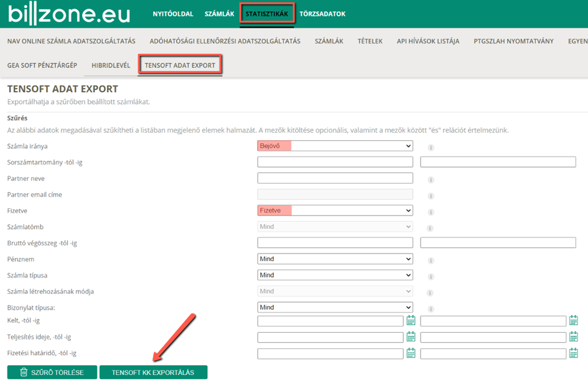Click the Szűrő törlése button
Screen dimensions: 588x385
point(52,373)
